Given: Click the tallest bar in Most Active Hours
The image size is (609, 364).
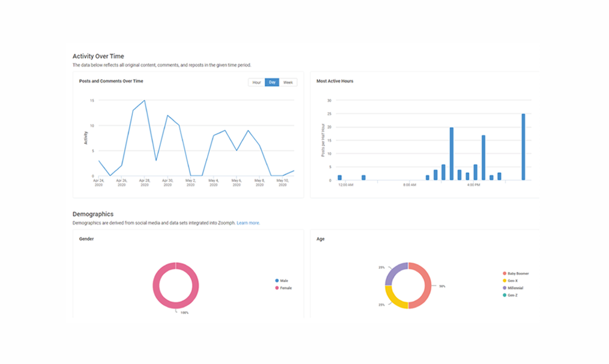Looking at the screenshot, I should 523,147.
